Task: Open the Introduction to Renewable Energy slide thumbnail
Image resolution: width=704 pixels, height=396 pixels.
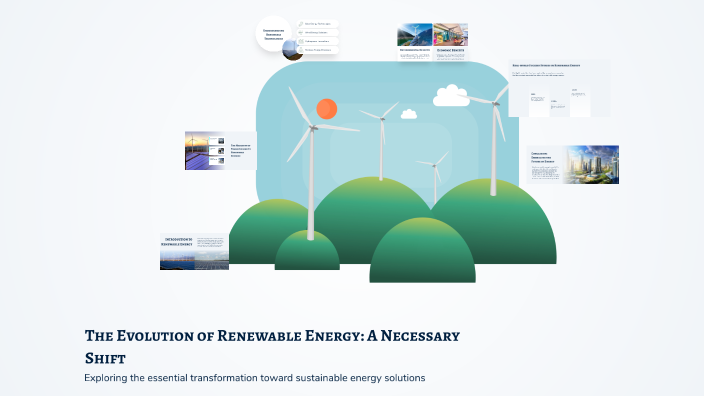Action: [x=194, y=251]
